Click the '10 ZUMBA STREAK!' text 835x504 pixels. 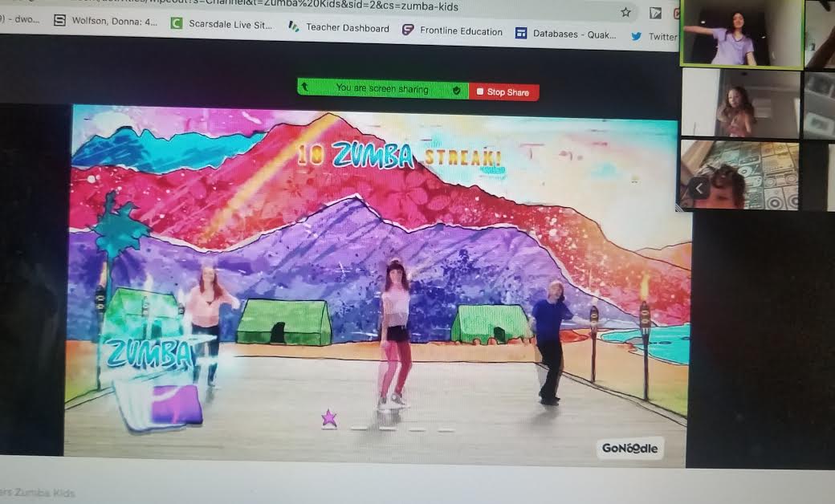click(399, 155)
